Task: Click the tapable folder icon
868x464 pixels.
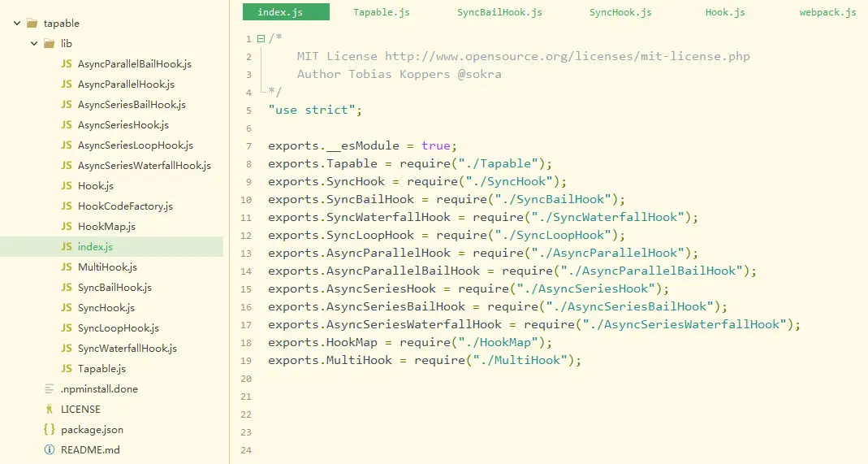Action: pos(32,24)
